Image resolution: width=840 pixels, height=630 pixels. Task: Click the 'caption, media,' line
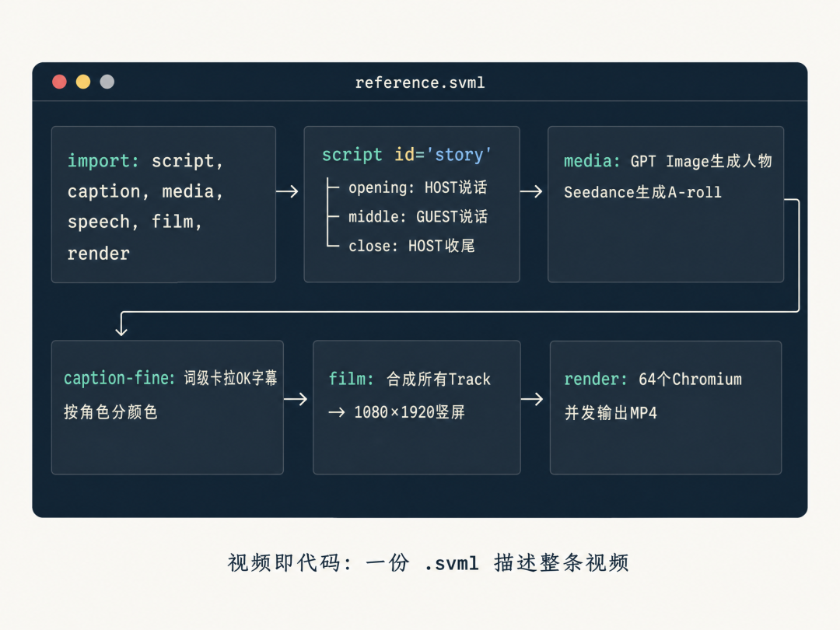(x=145, y=191)
